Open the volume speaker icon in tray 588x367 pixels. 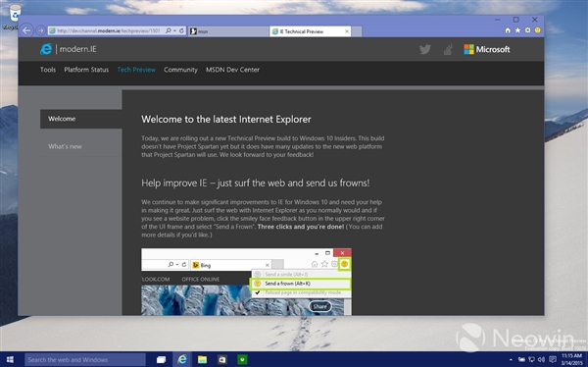pos(542,359)
